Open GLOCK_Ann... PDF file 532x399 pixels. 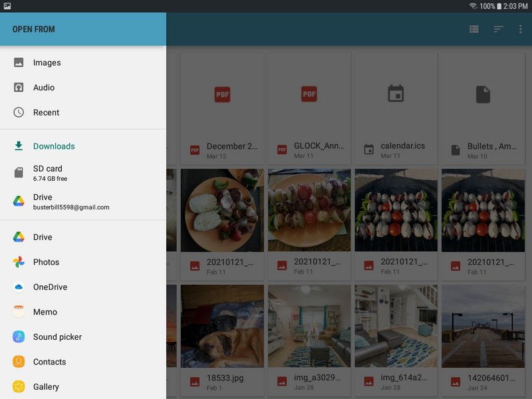tap(309, 108)
